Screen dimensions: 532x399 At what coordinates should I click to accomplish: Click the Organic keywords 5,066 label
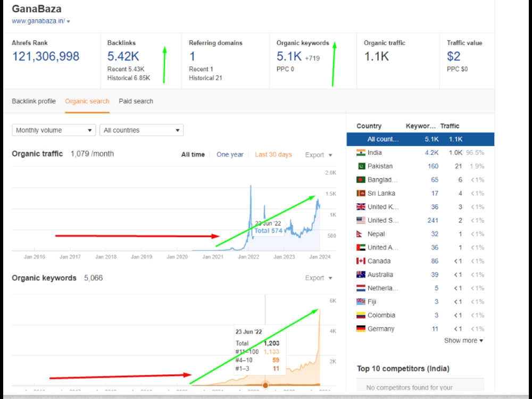[x=57, y=278]
